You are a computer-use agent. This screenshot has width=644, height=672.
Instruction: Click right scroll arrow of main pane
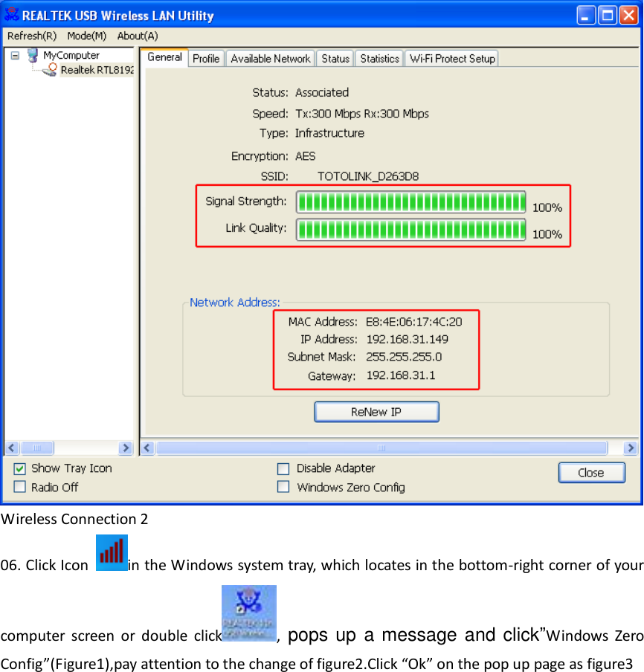631,448
